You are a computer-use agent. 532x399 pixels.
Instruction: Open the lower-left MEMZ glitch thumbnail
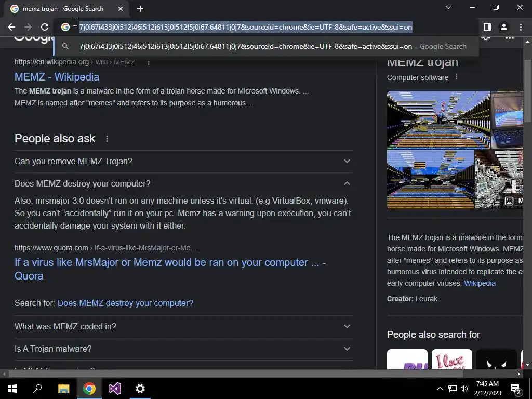[x=430, y=179]
